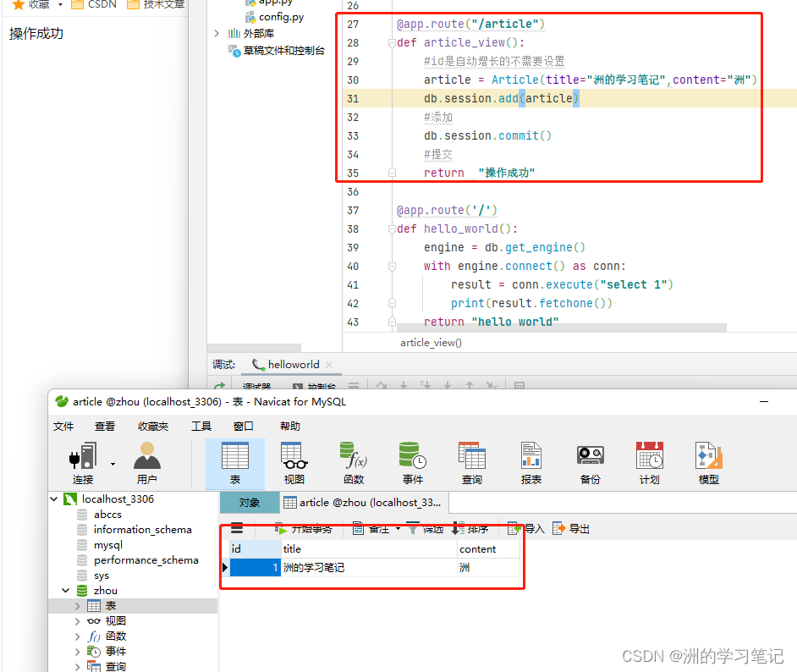The height and width of the screenshot is (672, 797).
Task: Click the Export (导出) button
Action: pyautogui.click(x=571, y=529)
